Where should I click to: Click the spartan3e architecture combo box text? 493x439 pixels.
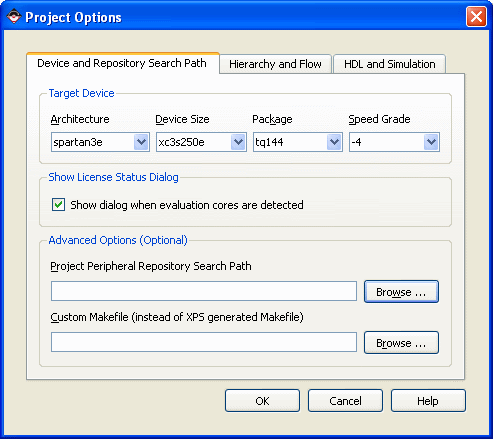[x=78, y=142]
